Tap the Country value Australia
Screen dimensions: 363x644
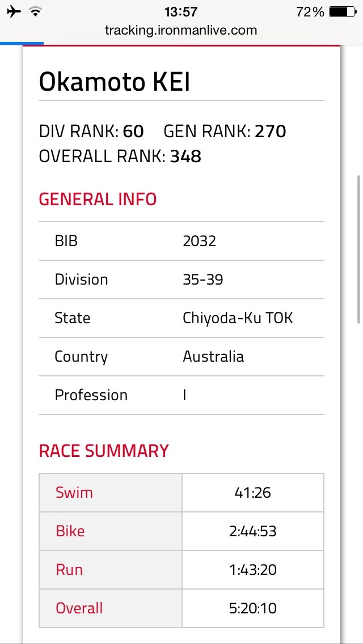pos(213,356)
